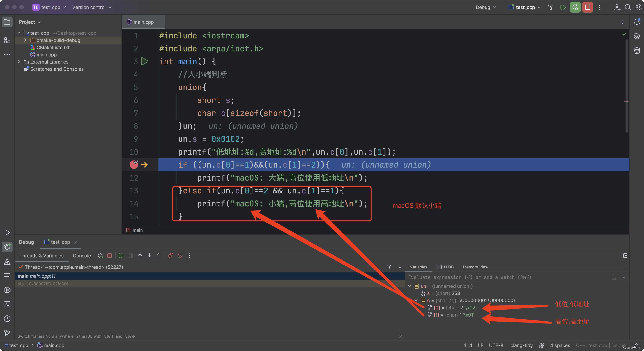Rerun test_cpp in debug panel toolbar
The height and width of the screenshot is (351, 644).
click(x=100, y=256)
